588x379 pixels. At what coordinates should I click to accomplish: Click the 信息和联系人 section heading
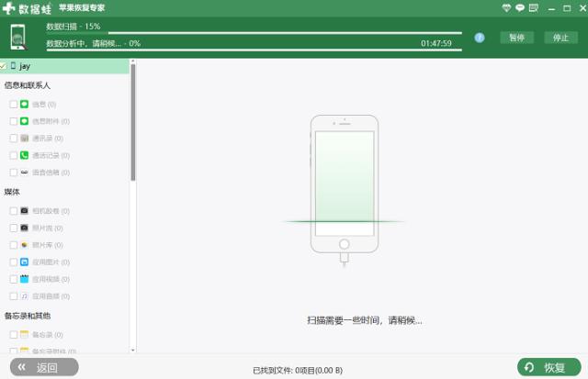click(27, 85)
